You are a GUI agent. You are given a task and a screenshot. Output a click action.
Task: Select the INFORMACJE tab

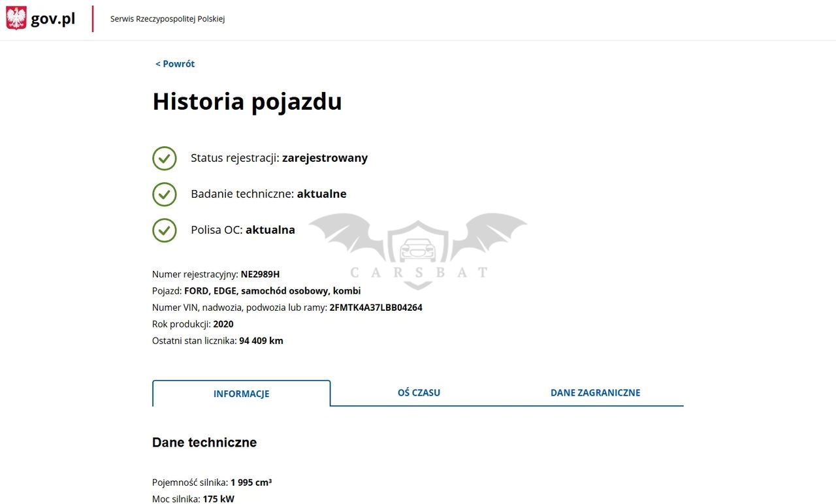[241, 394]
